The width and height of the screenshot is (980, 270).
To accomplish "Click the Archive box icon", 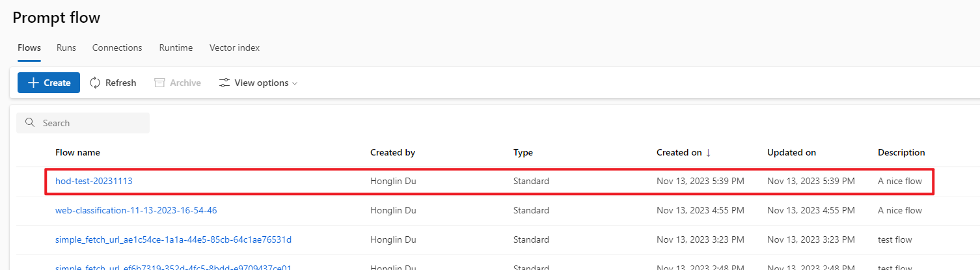I will click(159, 83).
